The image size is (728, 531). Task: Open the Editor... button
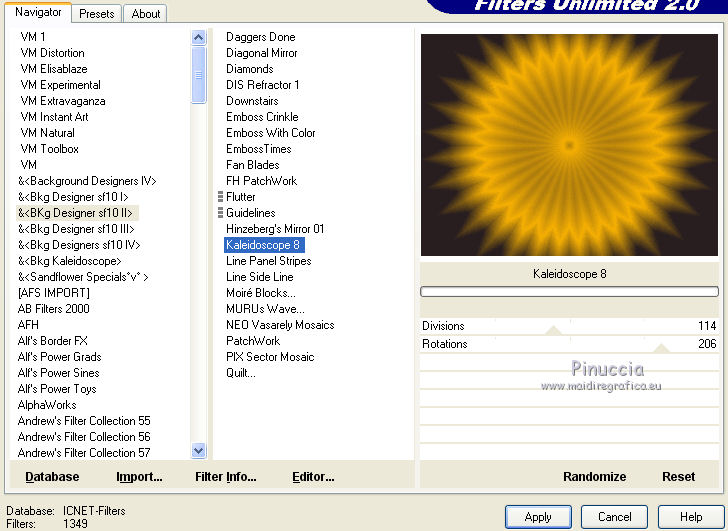tap(313, 477)
